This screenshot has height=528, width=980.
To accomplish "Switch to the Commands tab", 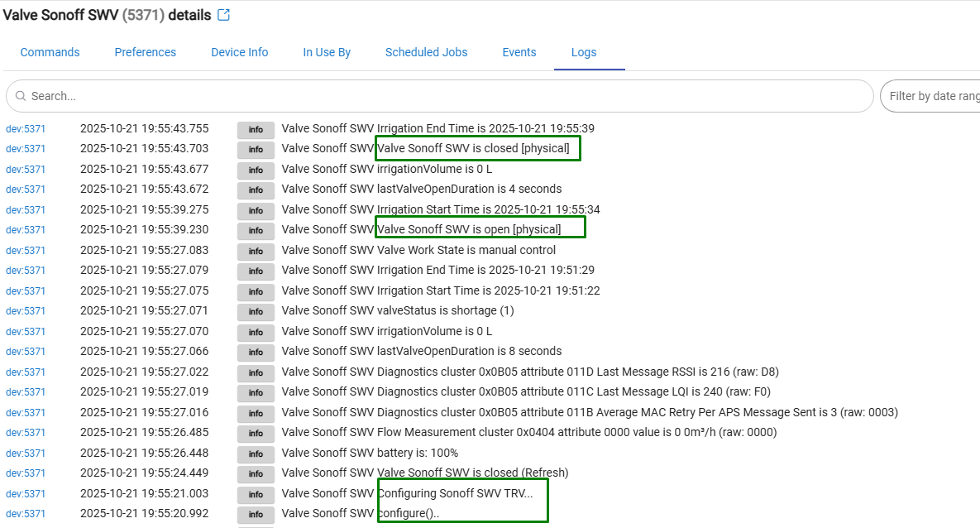I will (50, 52).
